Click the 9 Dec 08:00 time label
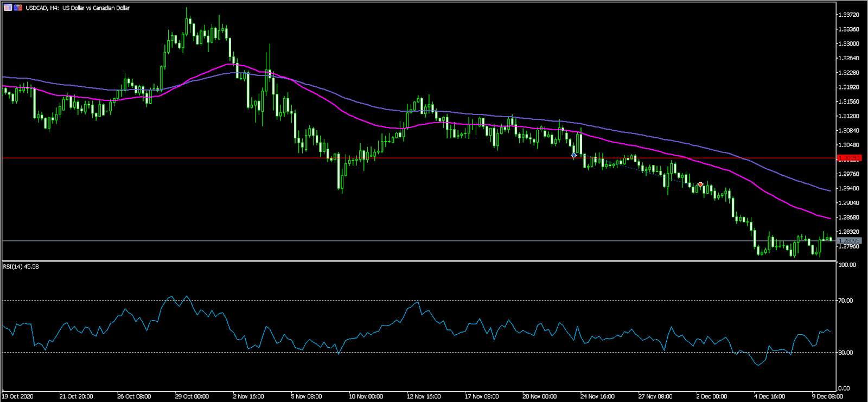Screen dimensions: 868x402 (x=827, y=397)
